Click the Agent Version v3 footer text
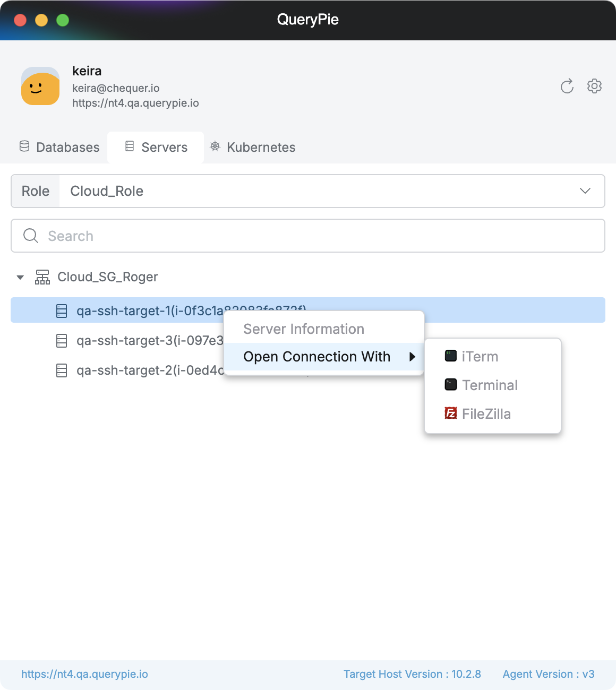This screenshot has width=616, height=690. (x=549, y=674)
